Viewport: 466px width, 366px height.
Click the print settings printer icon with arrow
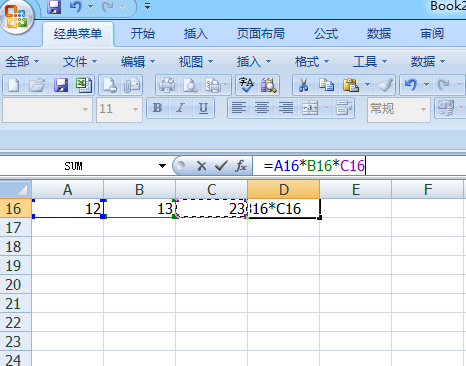pyautogui.click(x=213, y=85)
